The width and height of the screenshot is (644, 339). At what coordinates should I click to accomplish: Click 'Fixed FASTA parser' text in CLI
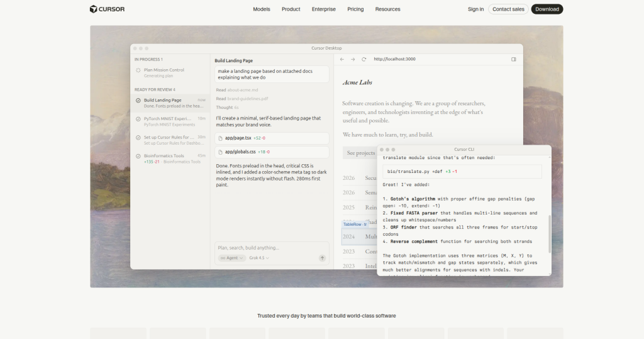point(414,213)
